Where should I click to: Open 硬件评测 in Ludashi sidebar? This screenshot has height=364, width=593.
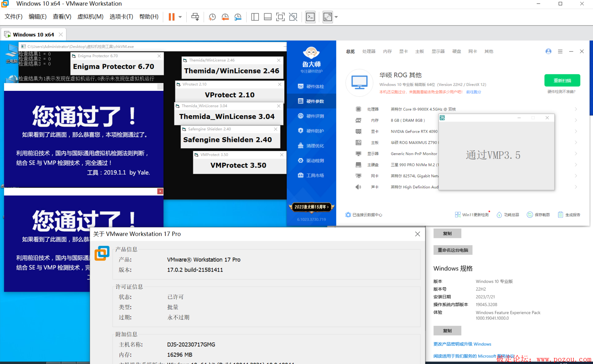click(x=311, y=116)
